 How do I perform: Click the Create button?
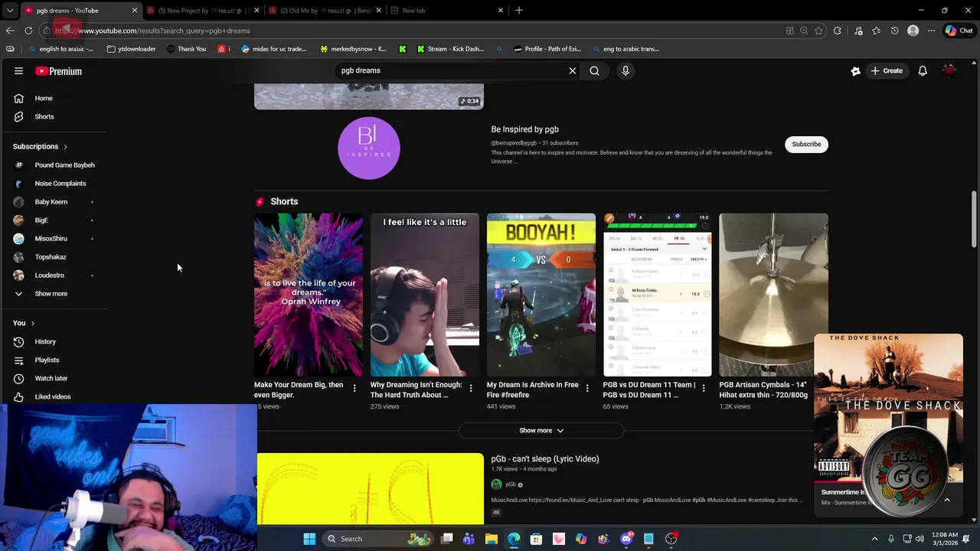point(886,70)
